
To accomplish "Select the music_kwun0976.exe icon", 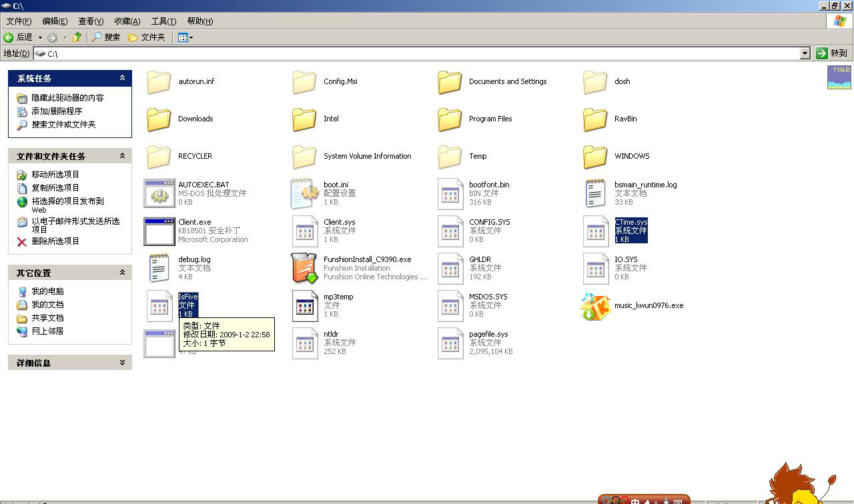I will (596, 306).
